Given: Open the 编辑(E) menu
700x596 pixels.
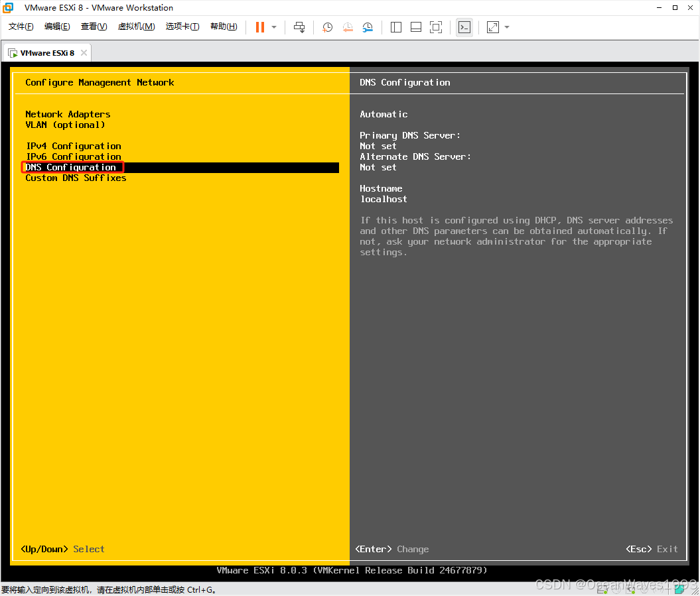Looking at the screenshot, I should [57, 27].
